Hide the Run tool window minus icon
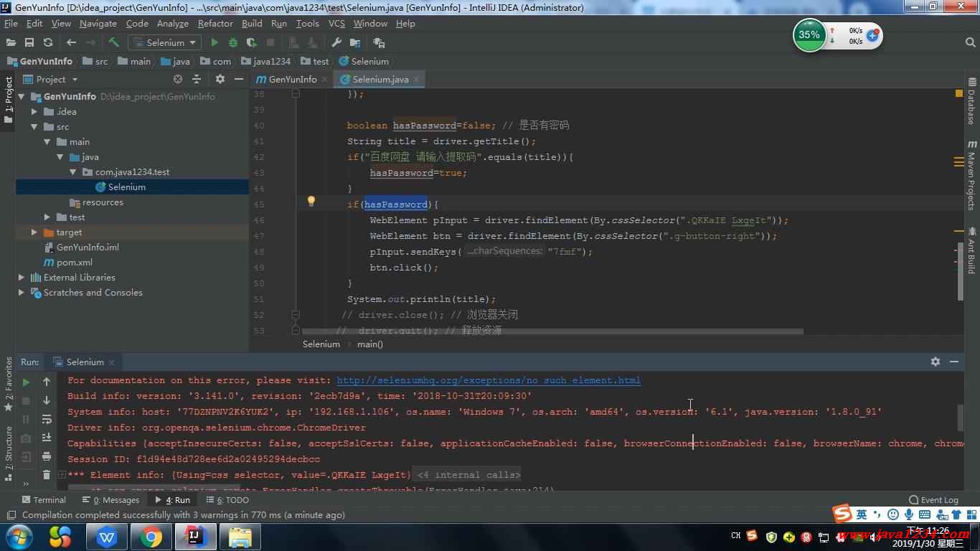Image resolution: width=980 pixels, height=551 pixels. (954, 362)
